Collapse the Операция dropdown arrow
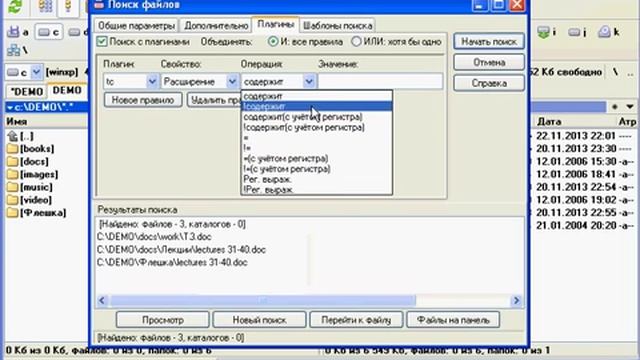The height and width of the screenshot is (360, 640). [309, 82]
